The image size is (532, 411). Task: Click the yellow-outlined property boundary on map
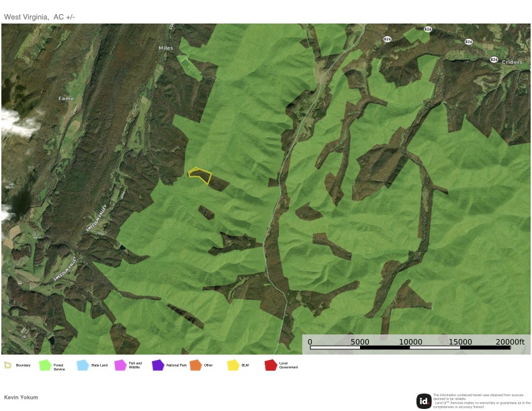click(200, 175)
